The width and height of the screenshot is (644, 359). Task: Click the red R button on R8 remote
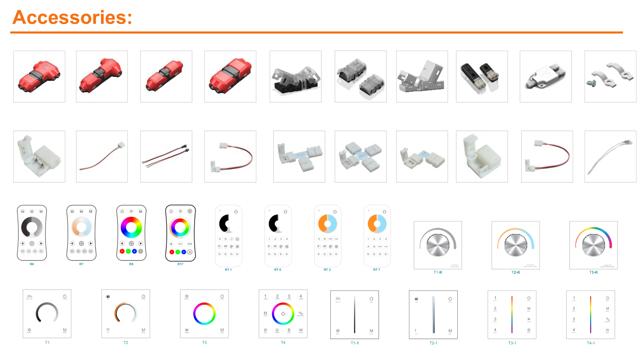(x=122, y=251)
